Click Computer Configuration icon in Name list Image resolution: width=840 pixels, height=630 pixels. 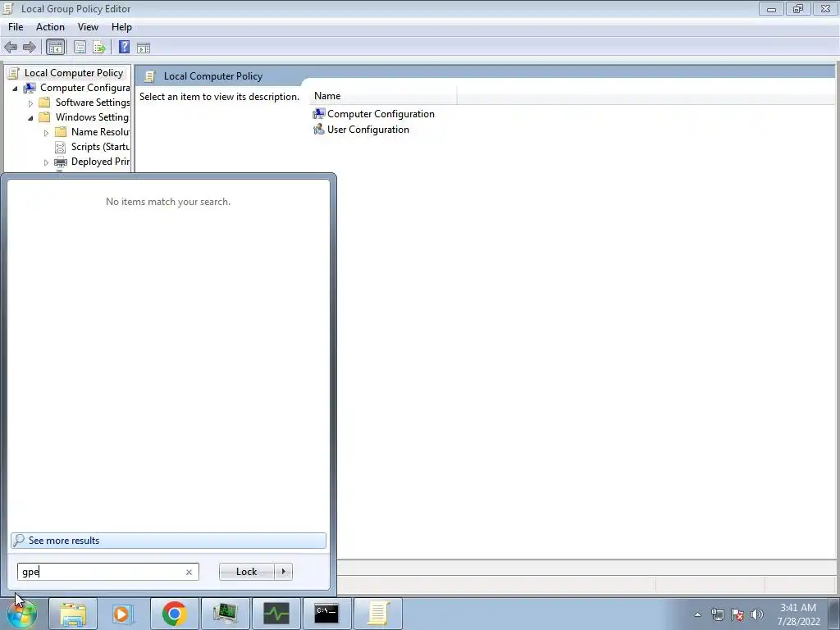pyautogui.click(x=319, y=113)
